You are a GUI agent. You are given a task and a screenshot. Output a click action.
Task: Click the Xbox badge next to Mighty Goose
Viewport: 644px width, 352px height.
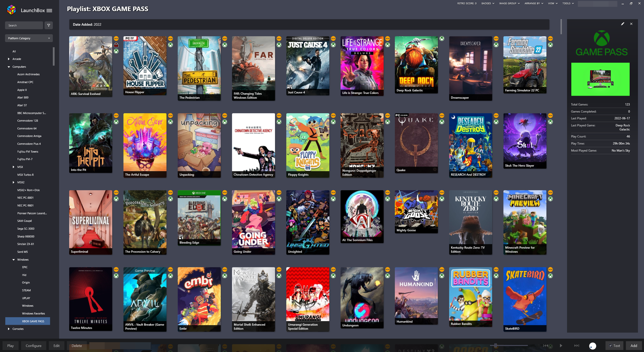[x=442, y=199]
